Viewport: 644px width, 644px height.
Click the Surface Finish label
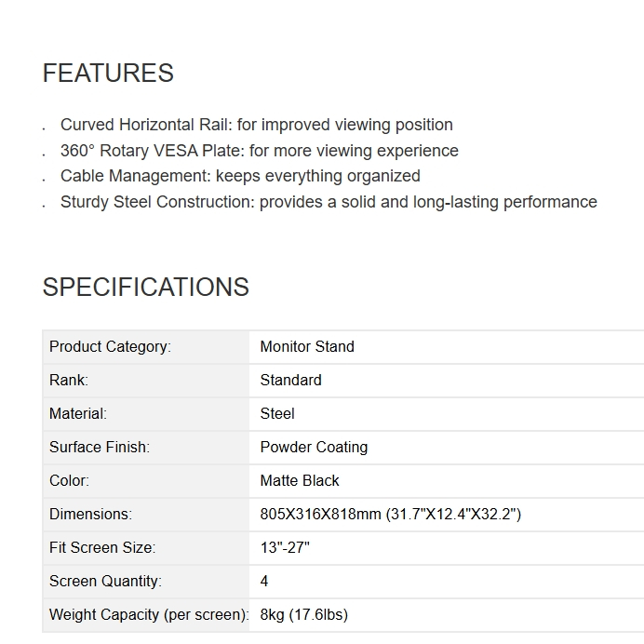100,448
